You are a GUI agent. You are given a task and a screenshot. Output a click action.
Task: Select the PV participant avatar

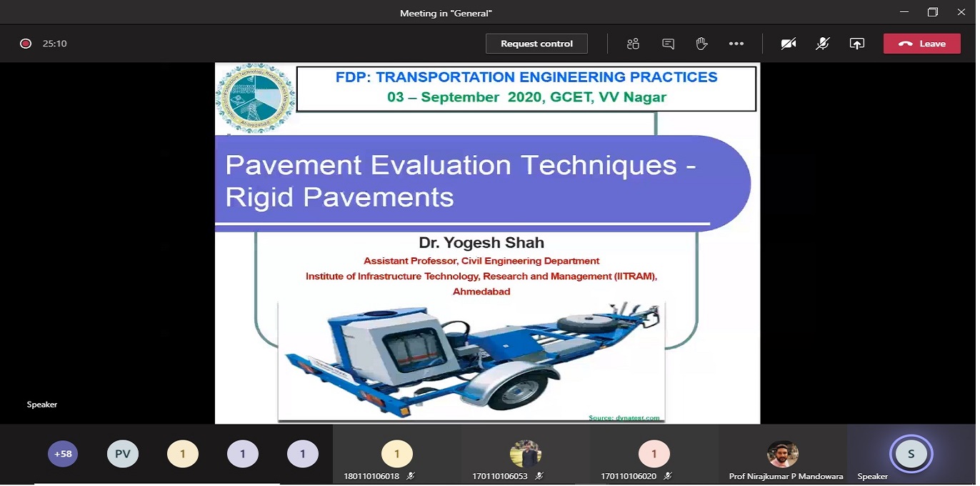click(123, 454)
